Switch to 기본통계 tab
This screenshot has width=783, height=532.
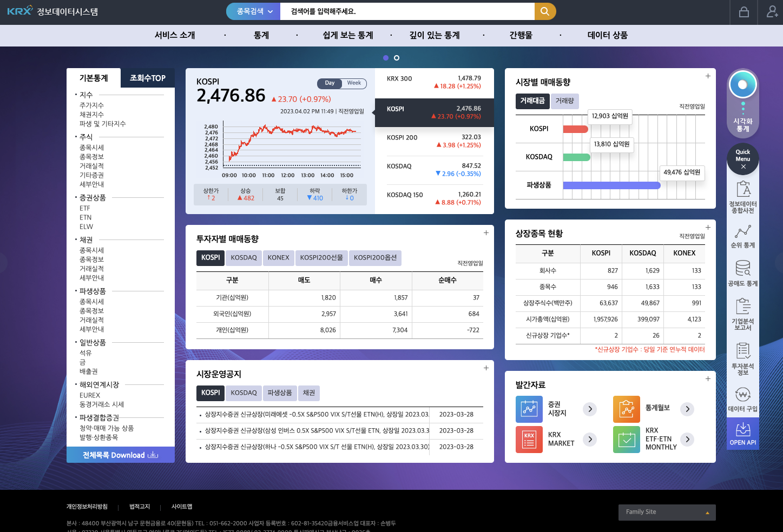click(94, 78)
